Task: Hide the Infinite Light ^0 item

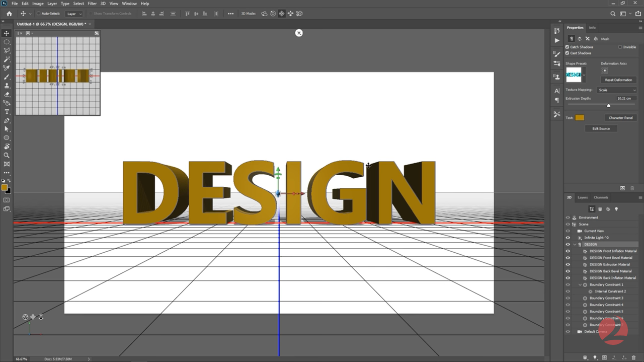Action: tap(568, 238)
